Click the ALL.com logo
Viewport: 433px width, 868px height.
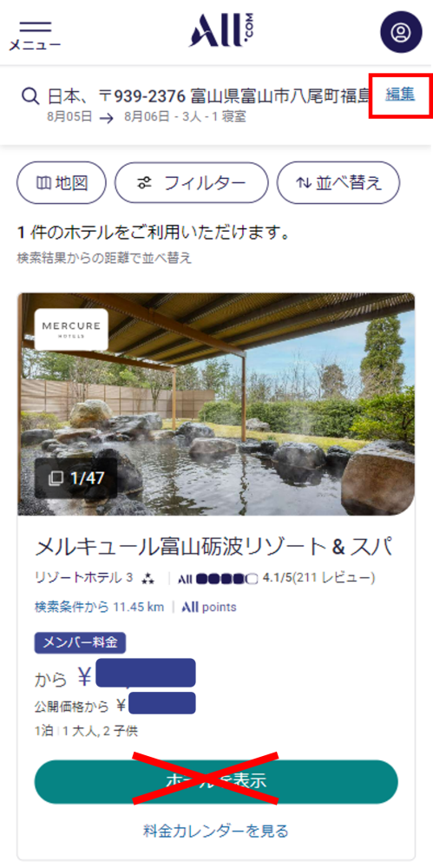tap(221, 30)
